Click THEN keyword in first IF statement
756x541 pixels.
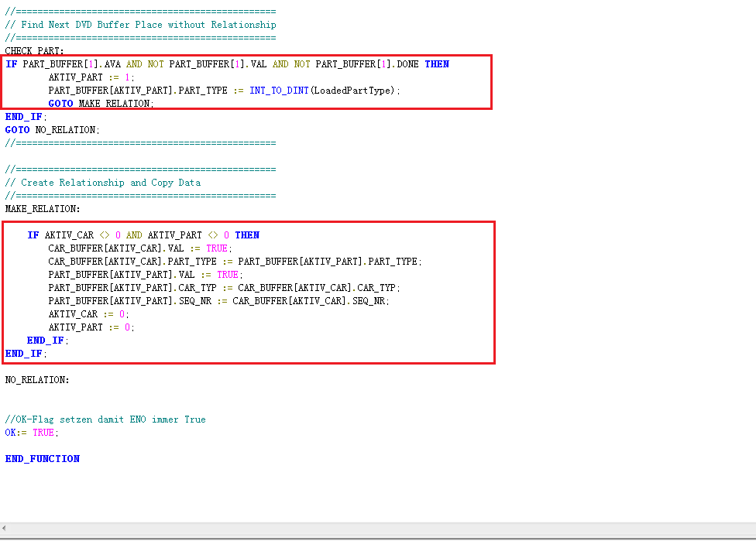pyautogui.click(x=437, y=64)
